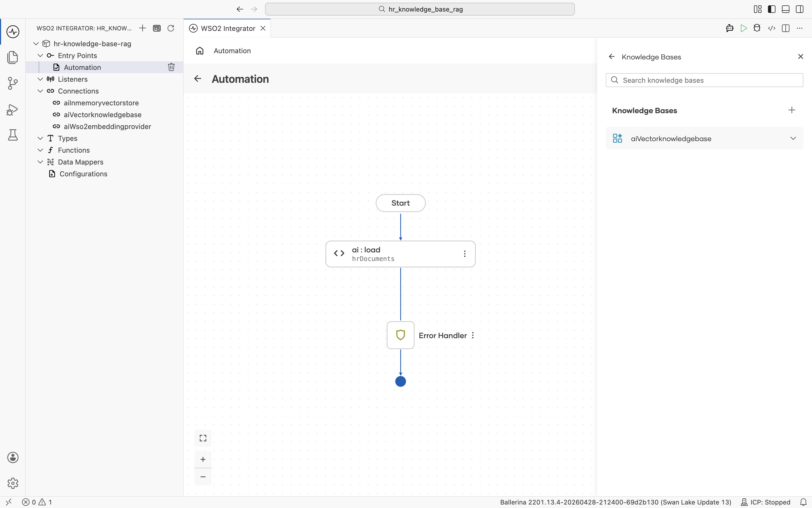Click the Start node

[x=401, y=203]
